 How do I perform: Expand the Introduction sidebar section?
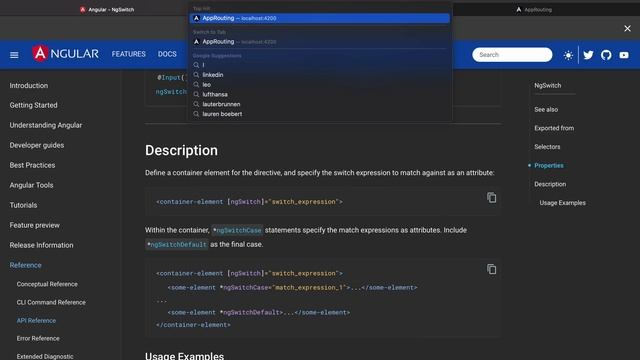click(x=29, y=85)
